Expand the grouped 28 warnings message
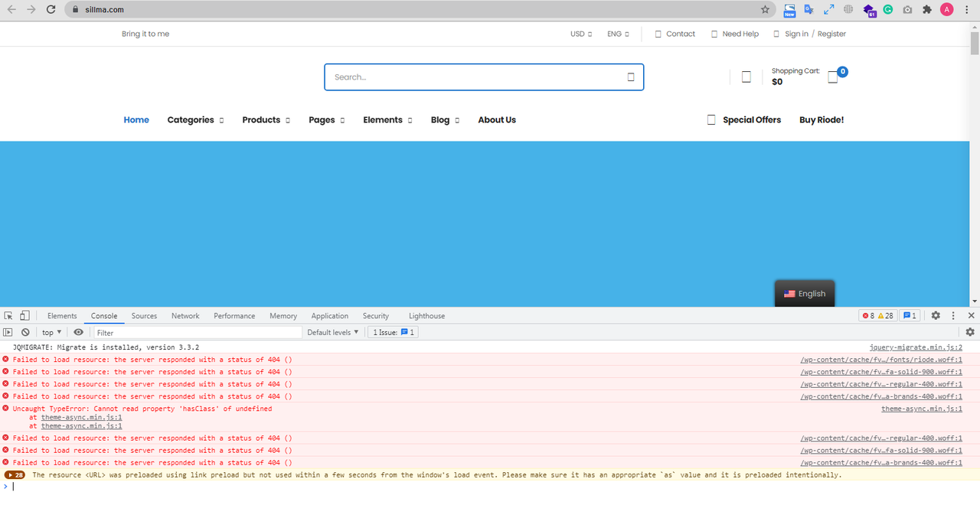980x505 pixels. click(15, 475)
